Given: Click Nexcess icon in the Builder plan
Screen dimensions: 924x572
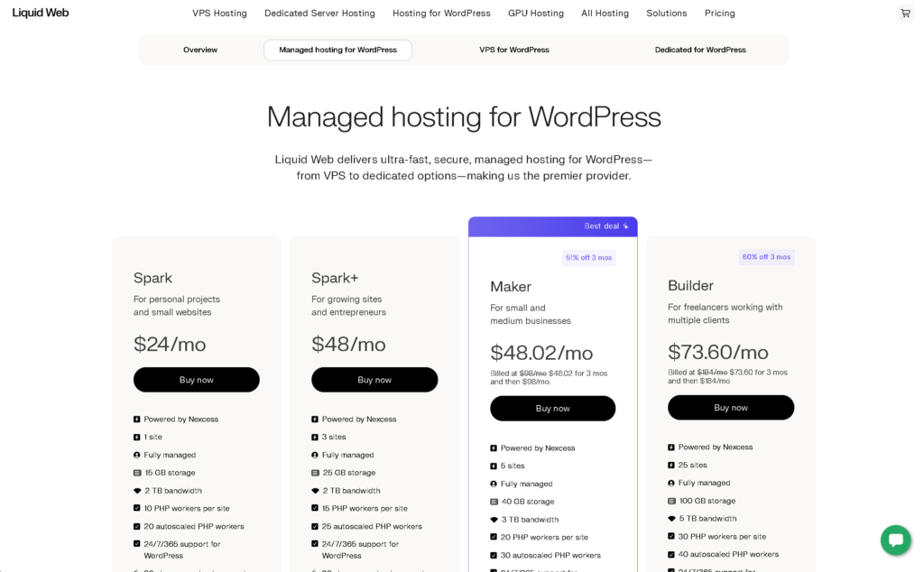Looking at the screenshot, I should [671, 447].
